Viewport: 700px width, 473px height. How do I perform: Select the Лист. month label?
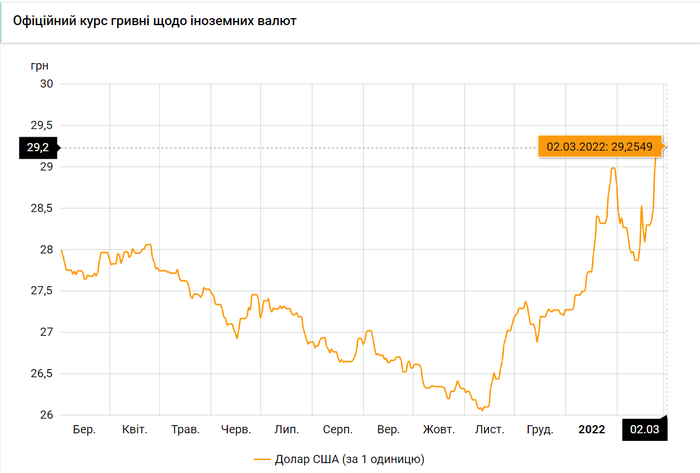489,429
